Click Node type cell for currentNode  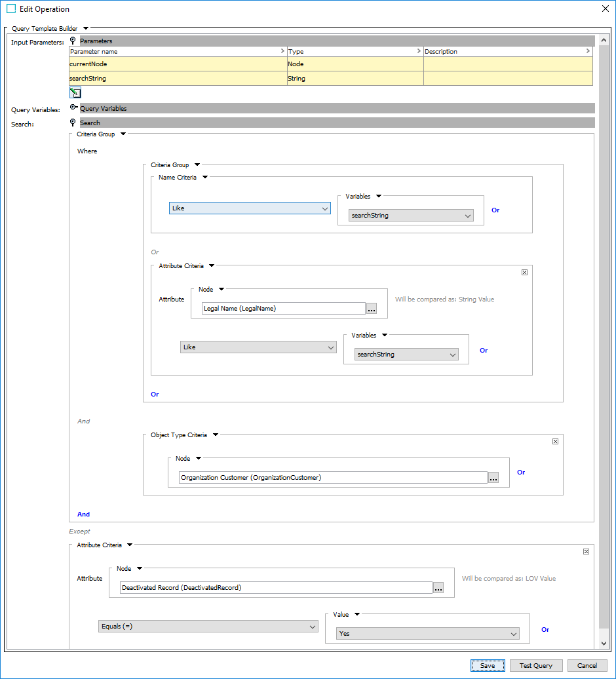[x=355, y=64]
